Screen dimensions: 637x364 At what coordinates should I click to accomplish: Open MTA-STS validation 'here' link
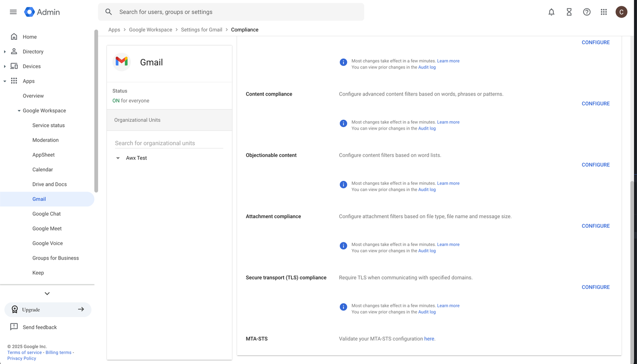pyautogui.click(x=429, y=339)
